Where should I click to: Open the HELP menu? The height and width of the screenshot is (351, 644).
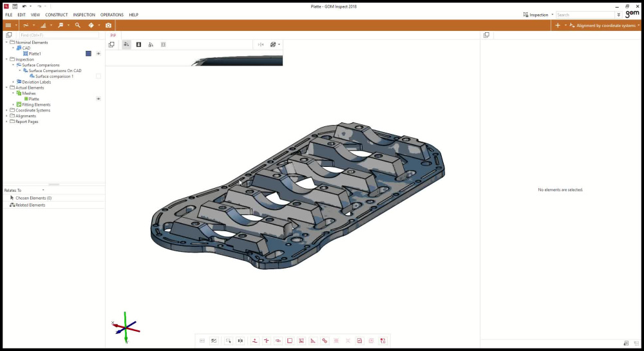tap(133, 15)
